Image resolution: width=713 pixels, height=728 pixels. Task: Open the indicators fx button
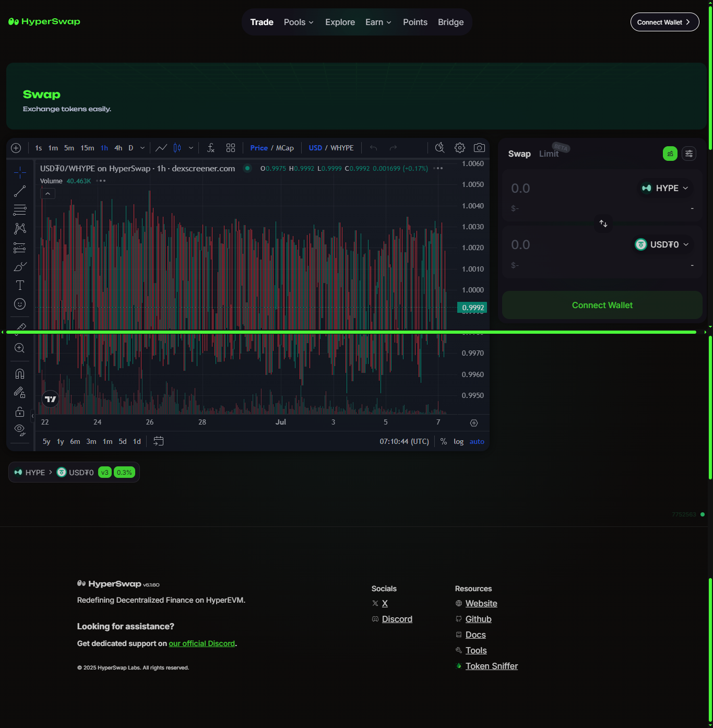pyautogui.click(x=211, y=148)
